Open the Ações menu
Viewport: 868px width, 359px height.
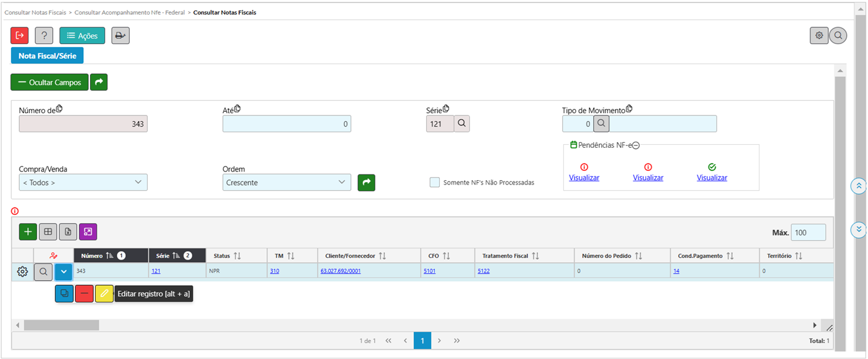point(82,35)
